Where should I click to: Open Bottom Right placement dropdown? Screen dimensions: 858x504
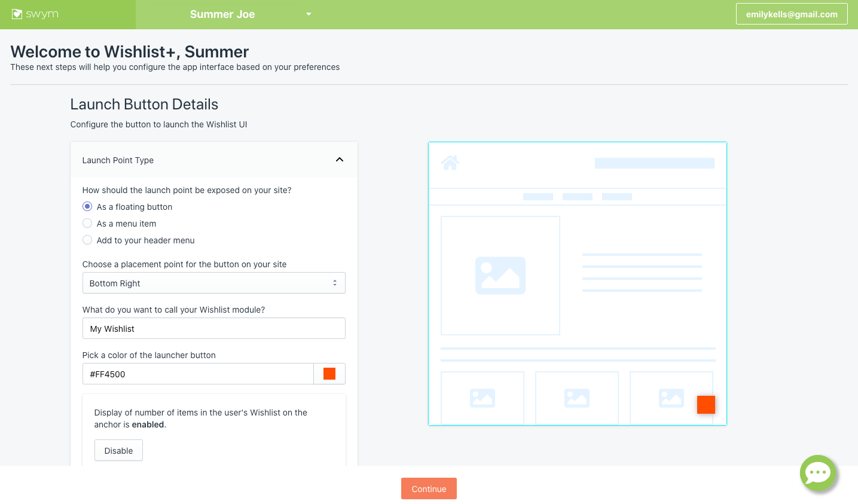coord(213,283)
